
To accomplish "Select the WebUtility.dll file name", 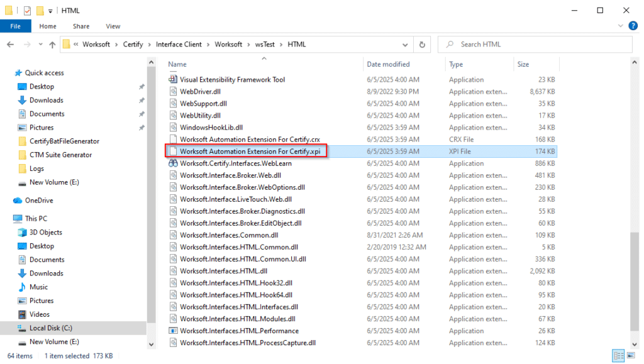I will click(x=200, y=116).
